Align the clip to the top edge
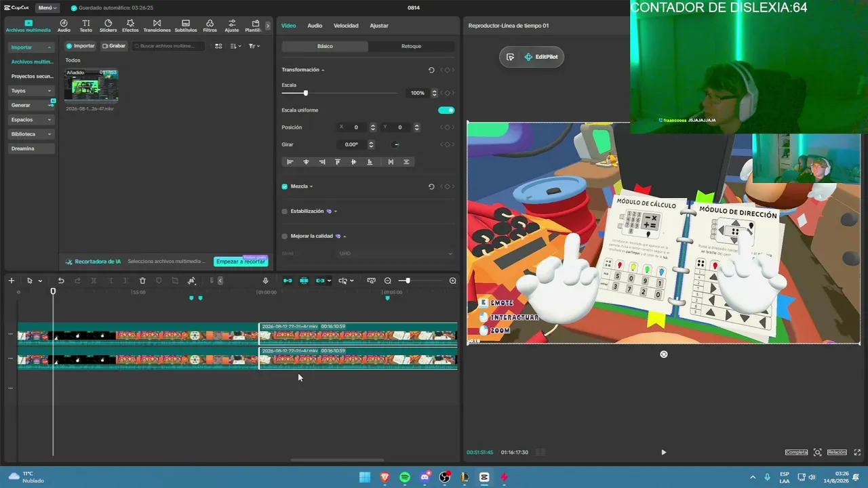This screenshot has height=488, width=868. point(338,162)
